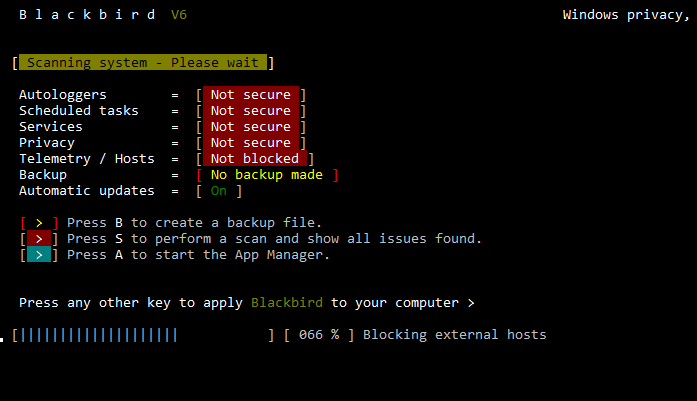Click the Blackbird title at top left
Viewport: 697px width, 401px height.
87,15
